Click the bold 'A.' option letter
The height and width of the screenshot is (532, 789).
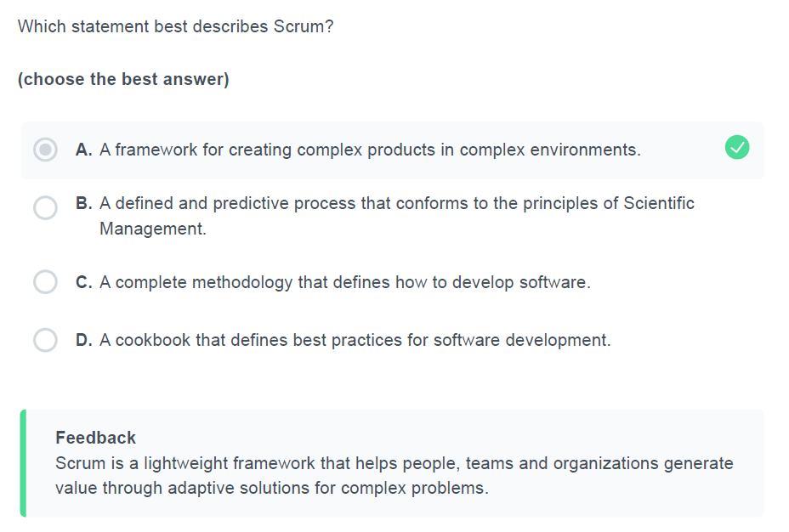[x=84, y=150]
